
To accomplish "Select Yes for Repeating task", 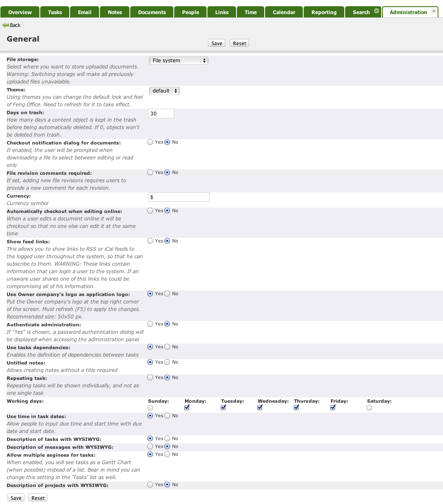I will pos(150,377).
